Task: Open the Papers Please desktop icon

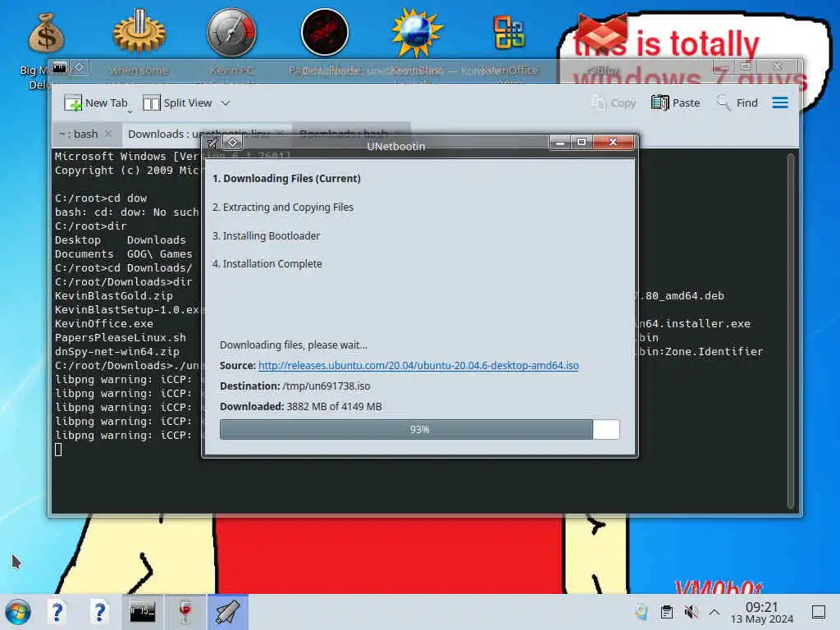Action: [x=325, y=32]
